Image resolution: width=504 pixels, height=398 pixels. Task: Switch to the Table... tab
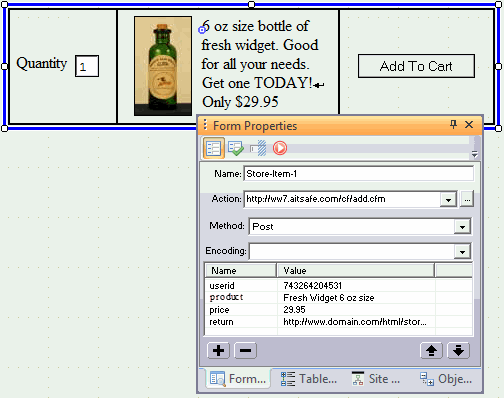(309, 379)
